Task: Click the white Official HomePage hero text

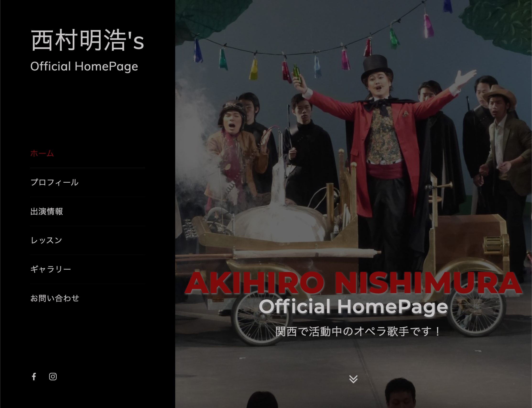Action: click(353, 307)
